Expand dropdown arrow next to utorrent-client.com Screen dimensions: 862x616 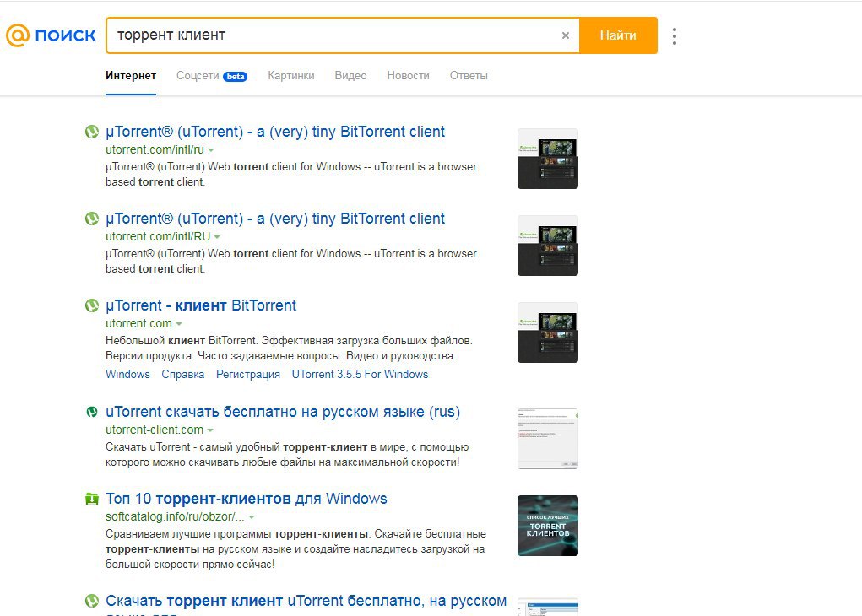tap(210, 430)
